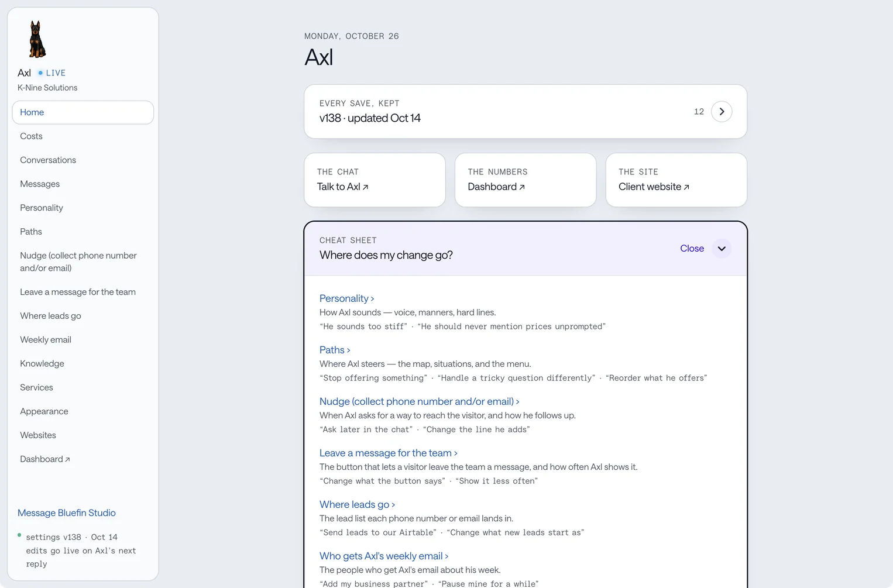
Task: Click the Where does my change go? heading
Action: click(386, 255)
